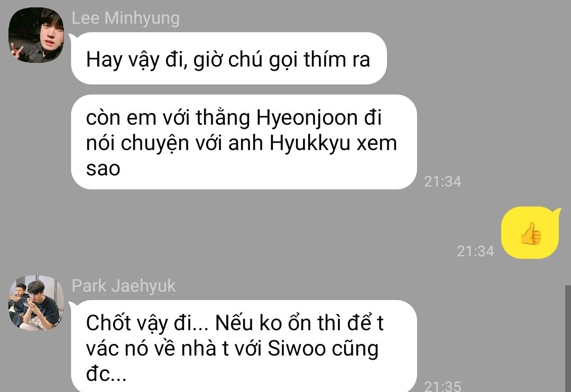Click the 21:34 timestamp beside Hyukkyu message
Viewport: 571px width, 392px height.
pos(443,182)
